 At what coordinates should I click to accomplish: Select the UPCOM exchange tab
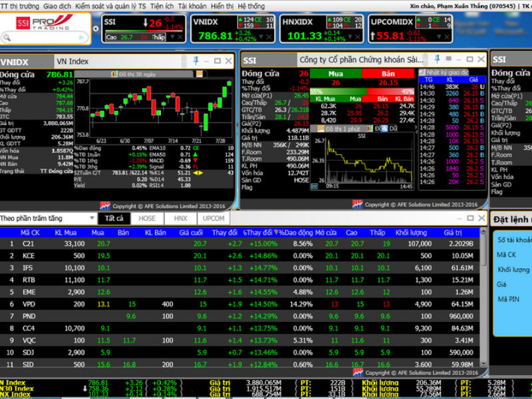tap(213, 219)
